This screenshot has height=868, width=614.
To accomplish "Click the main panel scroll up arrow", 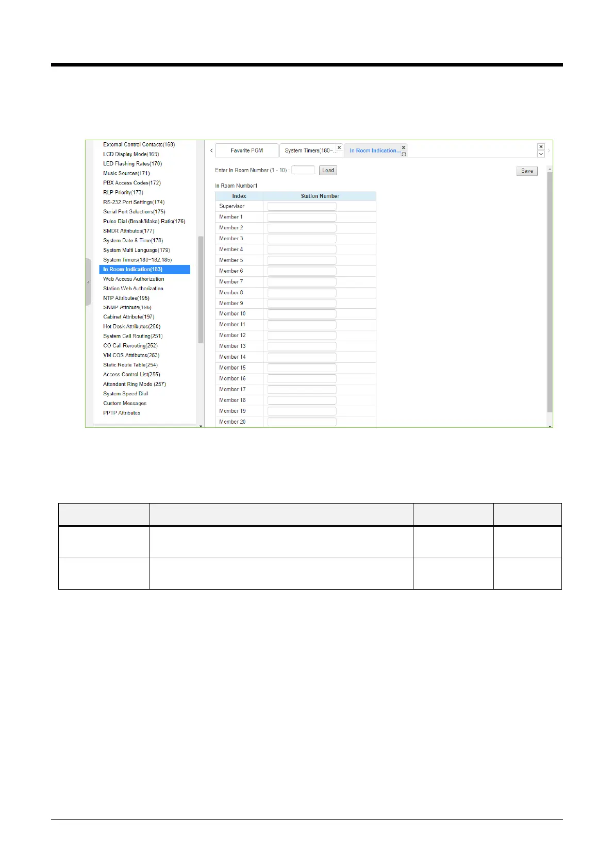I will [x=550, y=169].
